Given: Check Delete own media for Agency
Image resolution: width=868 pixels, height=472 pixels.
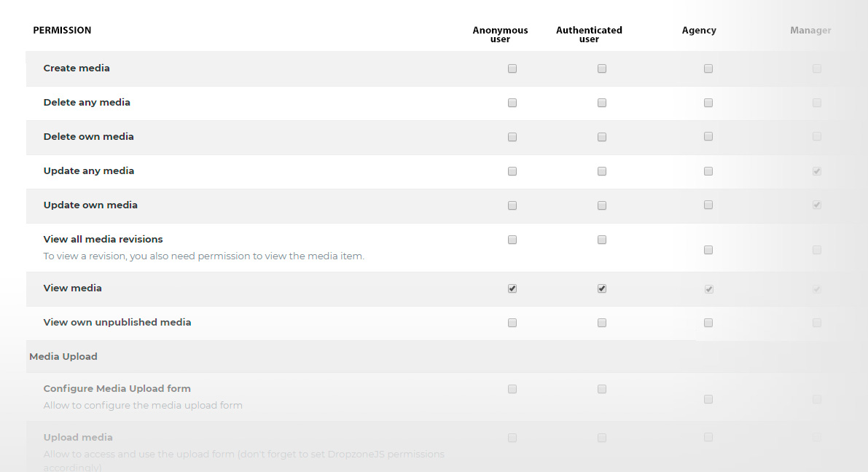Looking at the screenshot, I should [x=708, y=137].
